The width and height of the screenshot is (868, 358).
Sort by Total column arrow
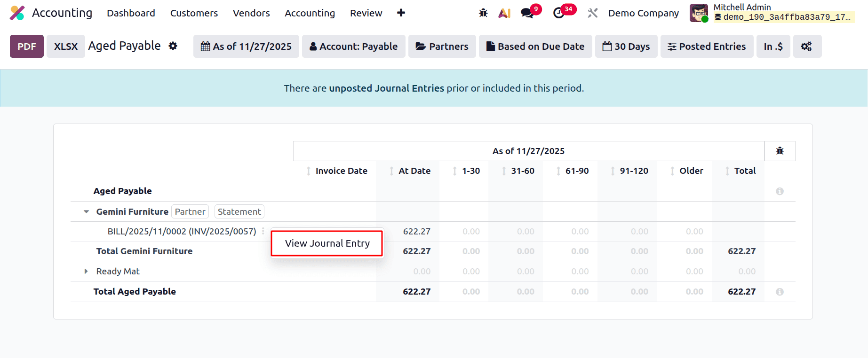tap(727, 171)
